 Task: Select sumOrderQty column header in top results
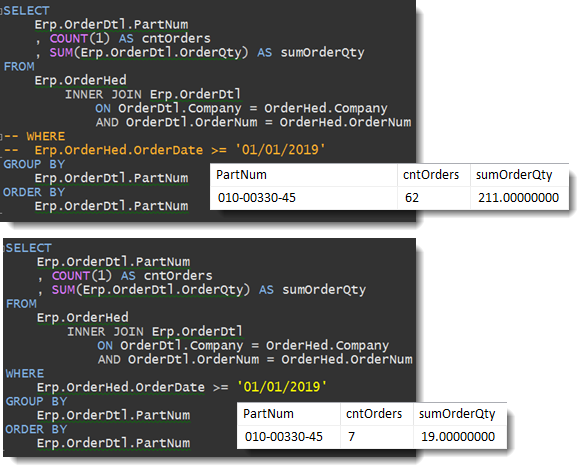(514, 175)
